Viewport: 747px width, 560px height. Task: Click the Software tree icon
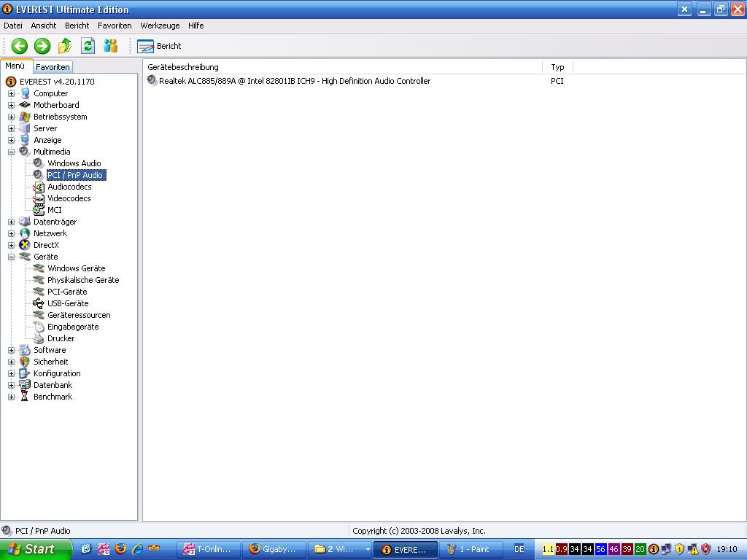click(25, 350)
